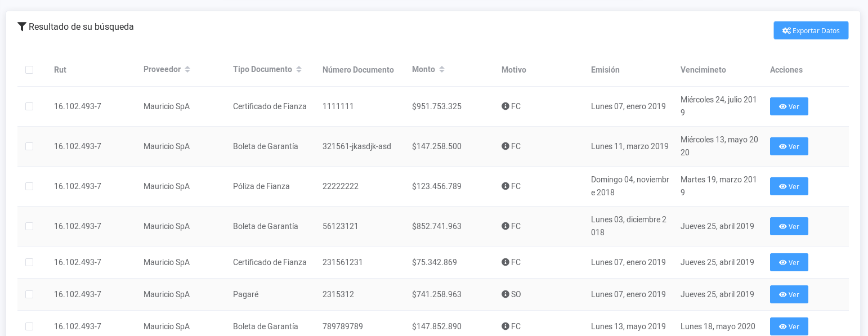The height and width of the screenshot is (336, 868).
Task: Click the filter icon beside Resultado de su búsqueda
Action: point(22,26)
